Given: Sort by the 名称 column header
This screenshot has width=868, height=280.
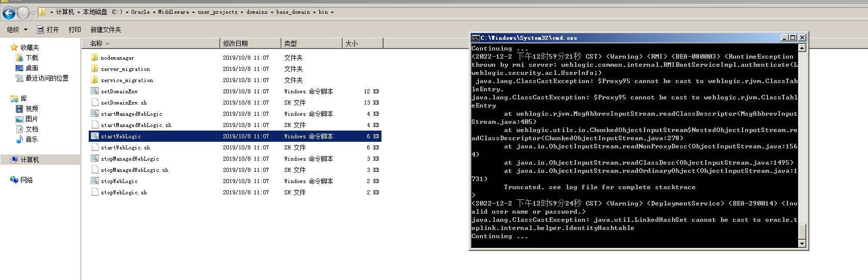Looking at the screenshot, I should [x=151, y=43].
